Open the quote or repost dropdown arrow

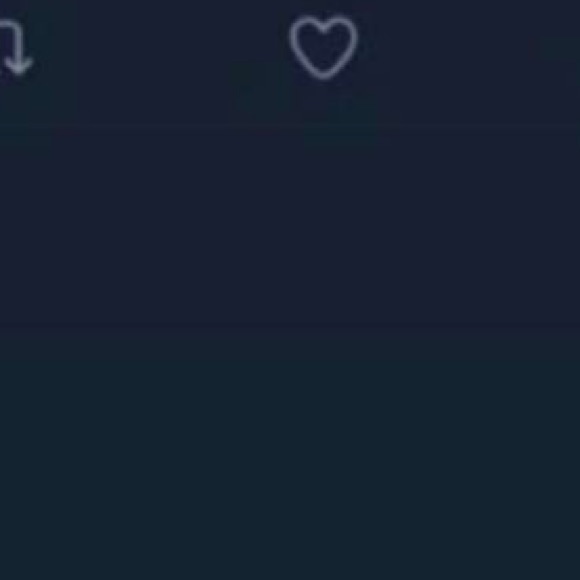(15, 47)
